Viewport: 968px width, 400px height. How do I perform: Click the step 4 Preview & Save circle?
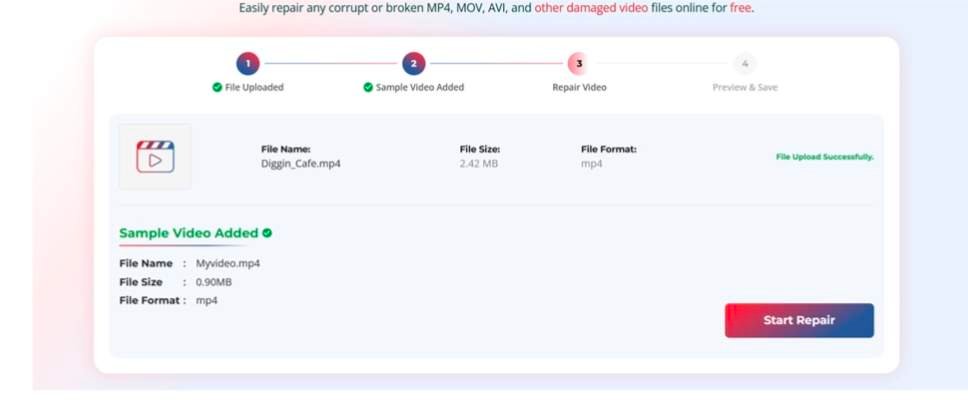click(x=745, y=64)
